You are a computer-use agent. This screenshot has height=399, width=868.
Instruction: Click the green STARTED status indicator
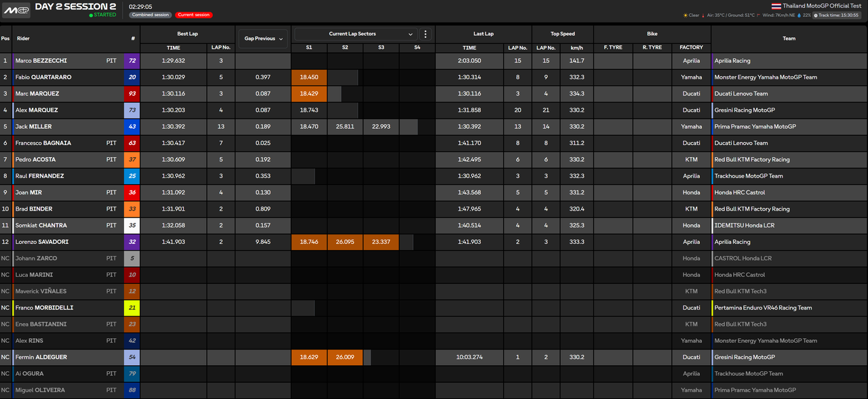(x=103, y=14)
